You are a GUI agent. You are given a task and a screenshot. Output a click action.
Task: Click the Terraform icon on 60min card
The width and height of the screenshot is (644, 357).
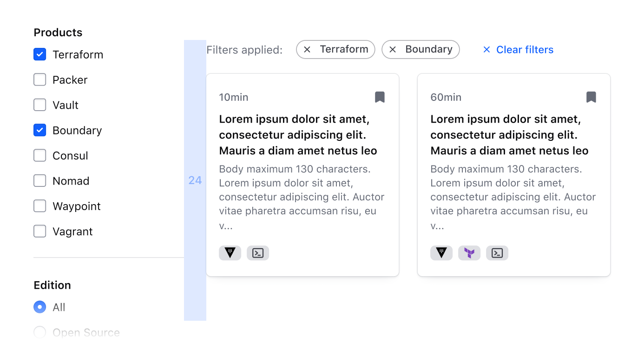[x=469, y=253]
